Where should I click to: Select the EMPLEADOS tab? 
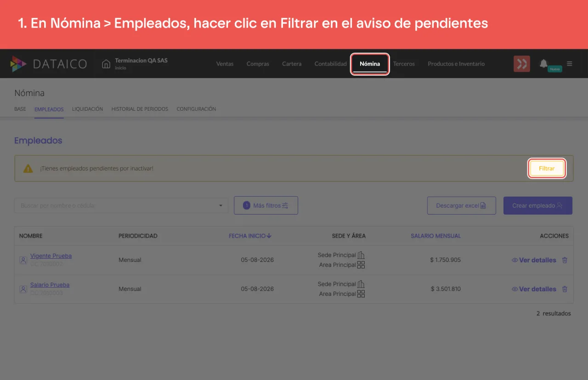pyautogui.click(x=49, y=109)
